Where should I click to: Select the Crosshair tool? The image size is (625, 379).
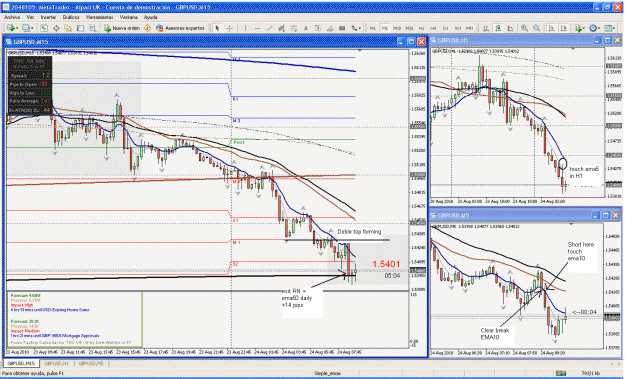[x=230, y=28]
